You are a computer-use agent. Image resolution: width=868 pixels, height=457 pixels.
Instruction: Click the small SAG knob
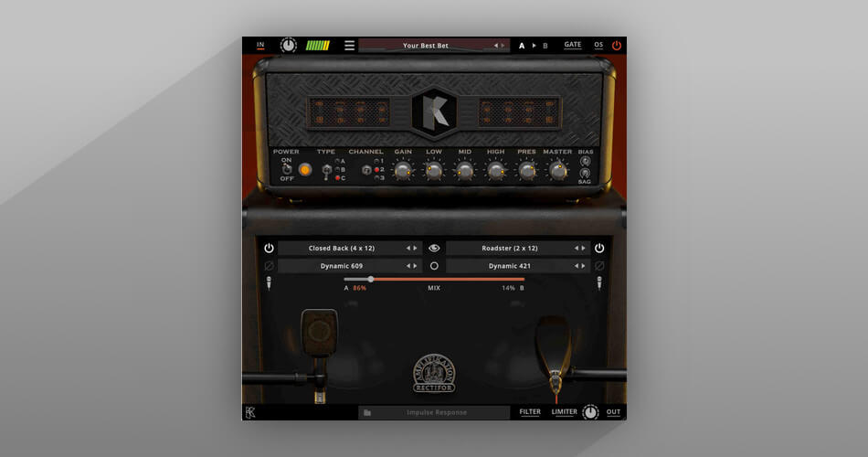coord(585,173)
